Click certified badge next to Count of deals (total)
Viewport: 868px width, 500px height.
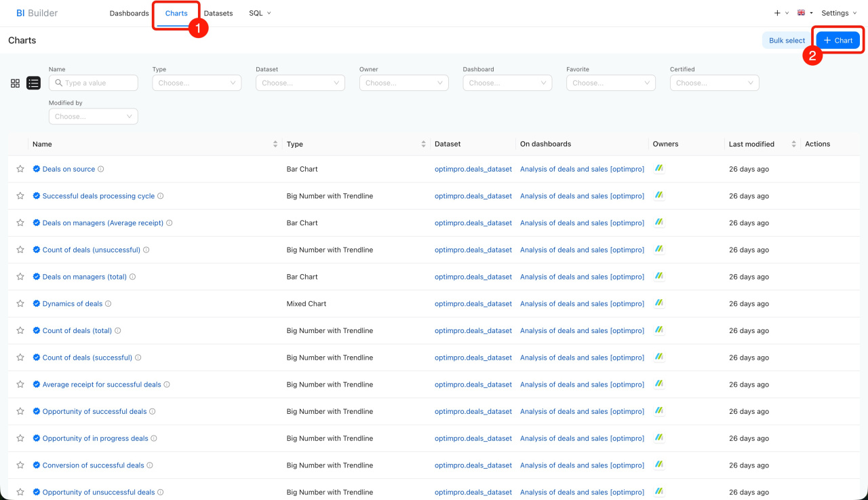[37, 331]
